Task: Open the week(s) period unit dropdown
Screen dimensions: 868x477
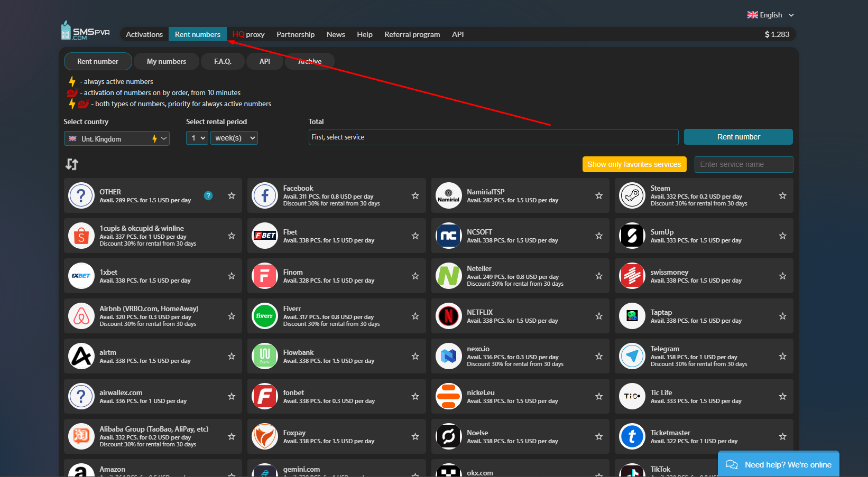Action: pos(234,138)
